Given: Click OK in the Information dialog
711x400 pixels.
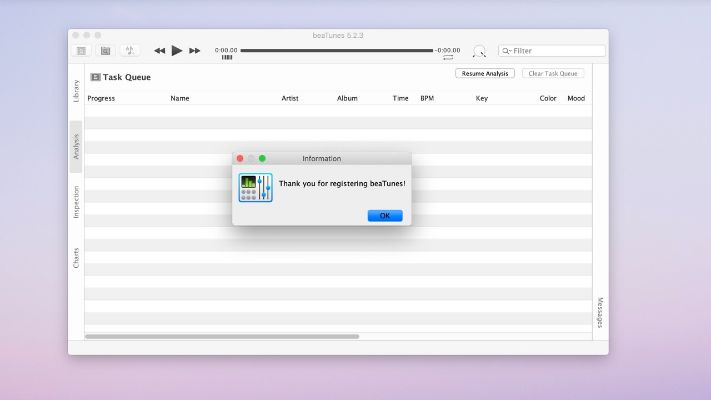Looking at the screenshot, I should [384, 216].
